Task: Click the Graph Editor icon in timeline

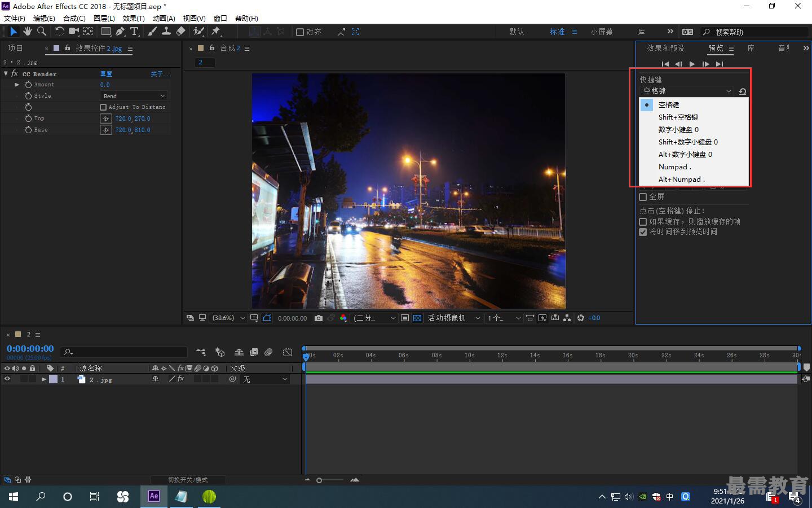Action: [x=288, y=352]
